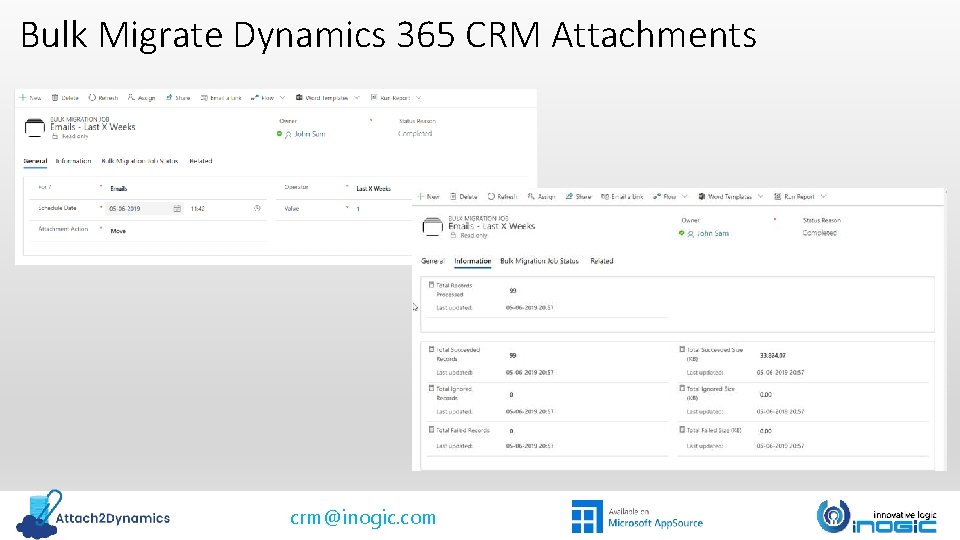This screenshot has height=540, width=960.
Task: Click Assign in the Information-tab form toolbar
Action: coord(541,197)
